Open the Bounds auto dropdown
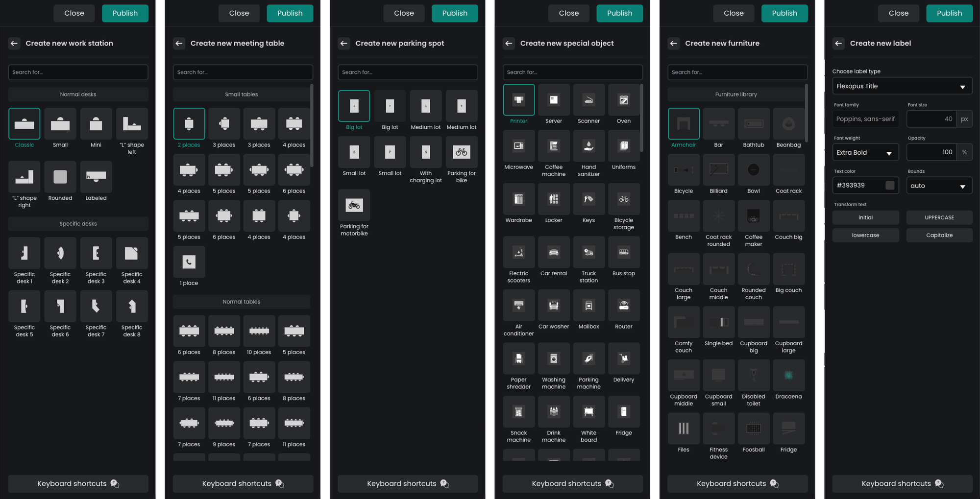980x499 pixels. 939,186
